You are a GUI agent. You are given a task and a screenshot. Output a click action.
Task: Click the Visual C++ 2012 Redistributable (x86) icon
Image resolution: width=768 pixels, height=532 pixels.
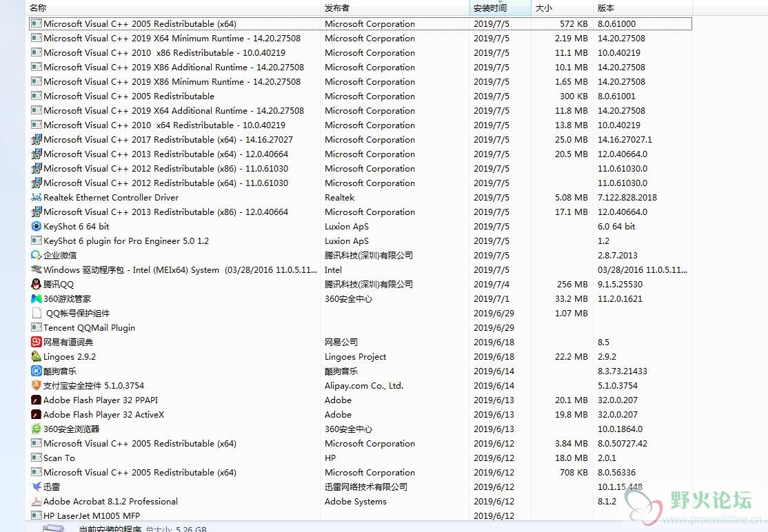click(37, 168)
